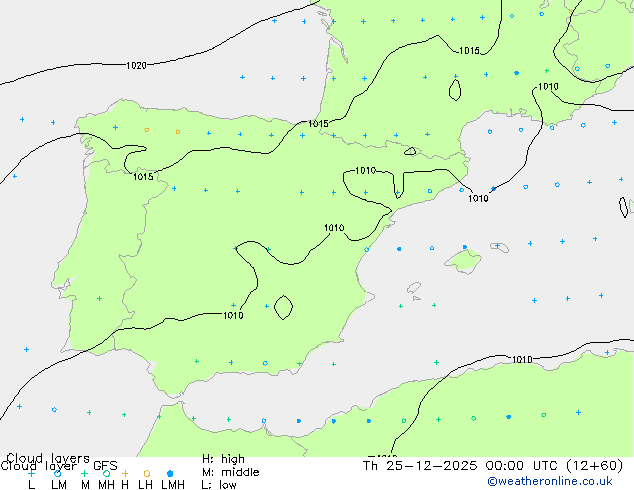Click the orange circle LH legend symbol

tap(147, 473)
